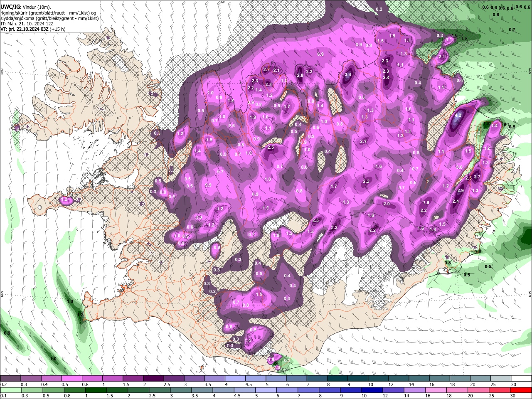Click the '15W' longitude label

click(x=440, y=2)
